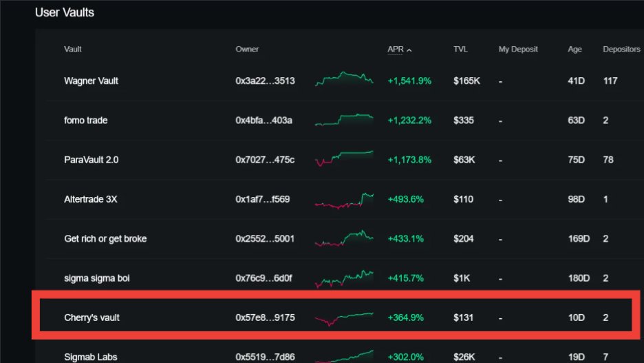The height and width of the screenshot is (363, 644).
Task: Click the +433.1% APR value
Action: (406, 239)
